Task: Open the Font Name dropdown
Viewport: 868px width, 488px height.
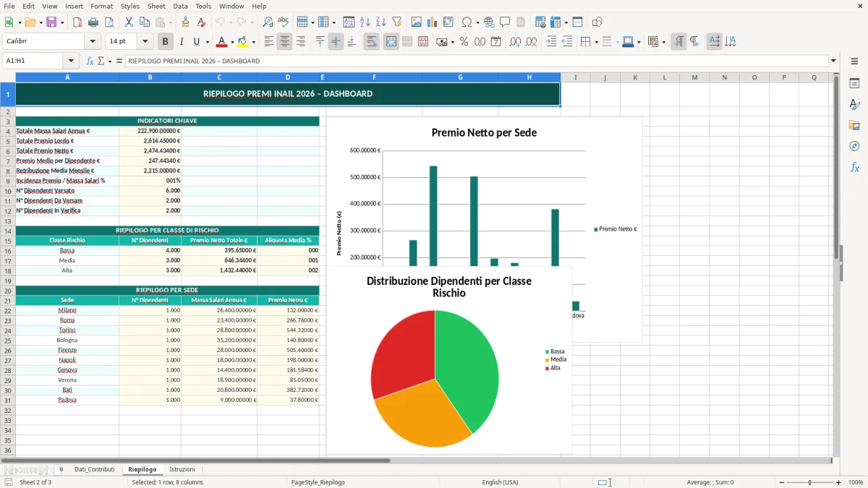Action: (x=93, y=42)
